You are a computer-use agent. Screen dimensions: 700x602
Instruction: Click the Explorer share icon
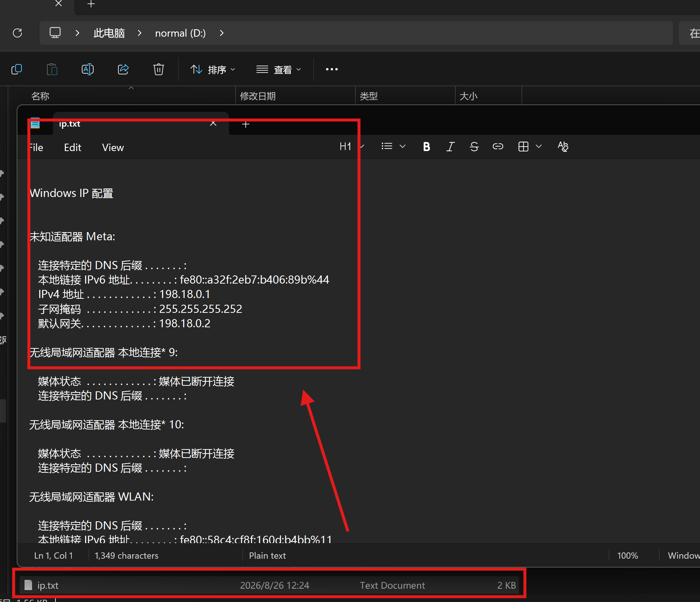(123, 69)
